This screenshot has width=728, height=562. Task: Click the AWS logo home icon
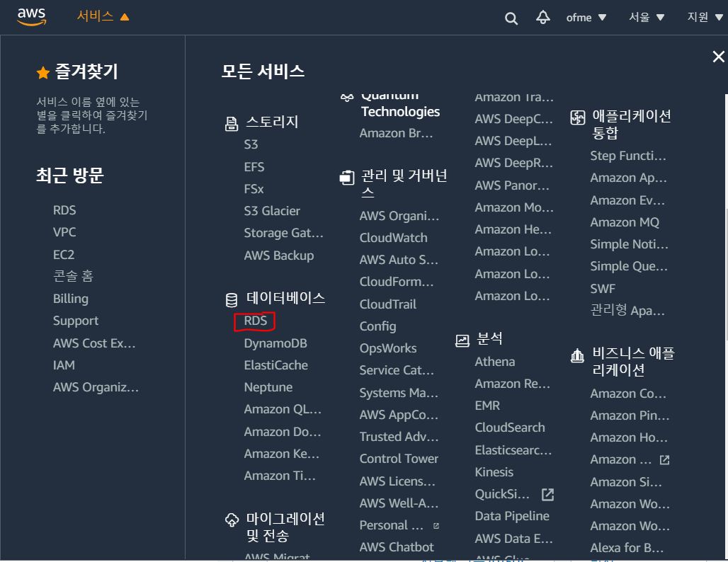(32, 17)
